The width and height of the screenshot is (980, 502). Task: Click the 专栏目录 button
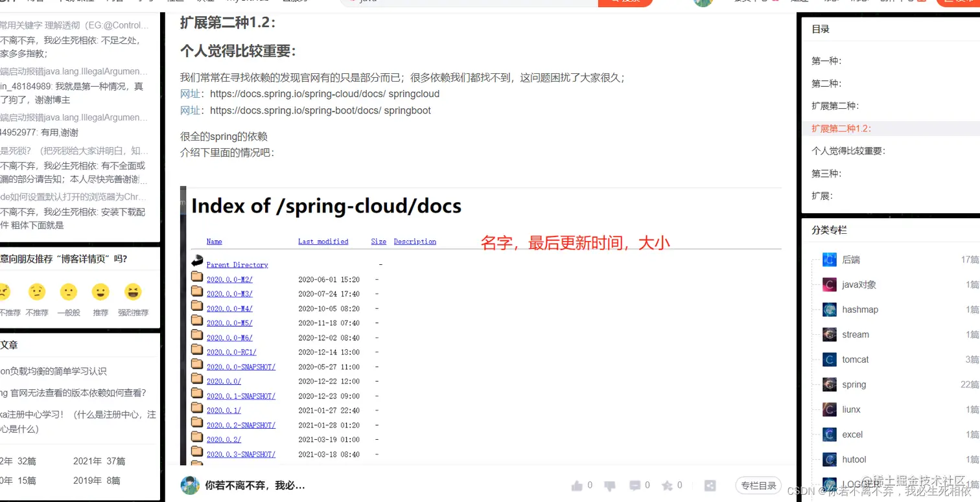coord(758,485)
